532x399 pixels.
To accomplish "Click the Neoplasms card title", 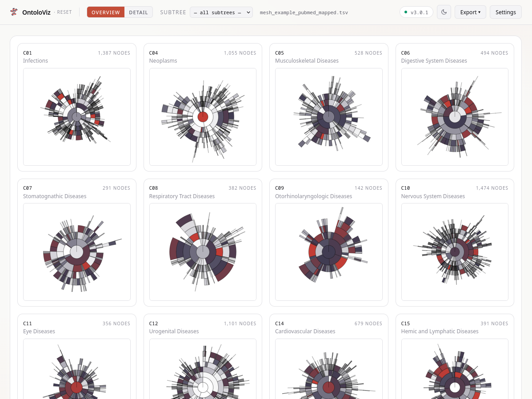I will [x=163, y=61].
